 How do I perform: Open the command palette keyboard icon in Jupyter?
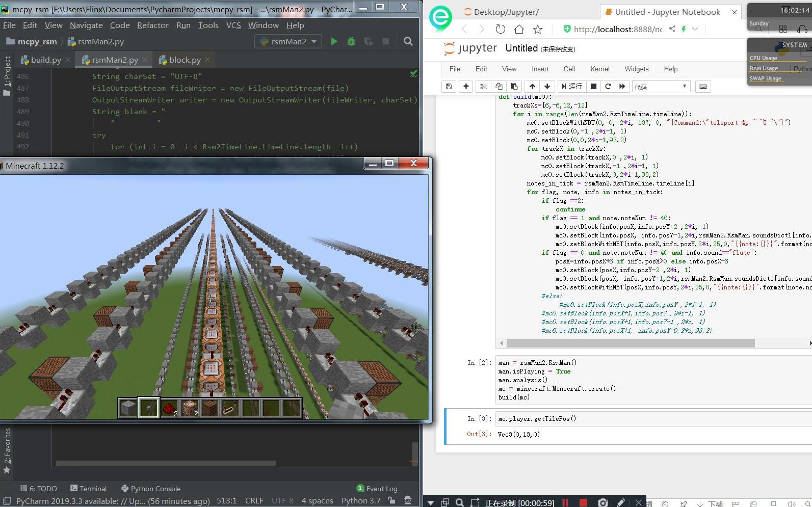(x=703, y=87)
